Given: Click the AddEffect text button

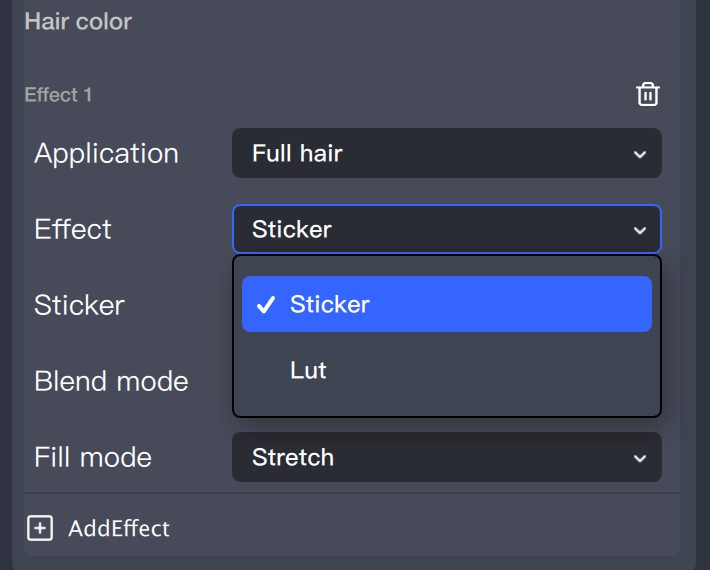Looking at the screenshot, I should pyautogui.click(x=119, y=529).
